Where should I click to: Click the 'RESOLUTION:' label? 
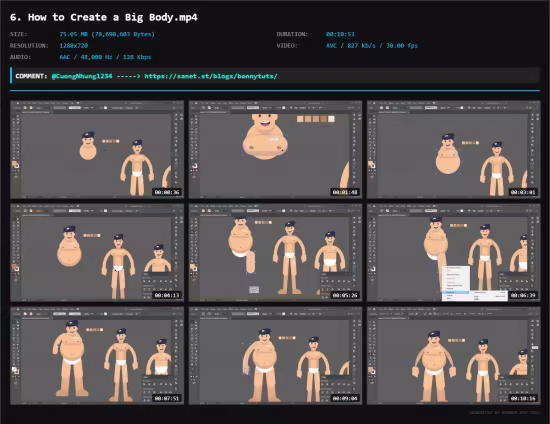click(29, 46)
